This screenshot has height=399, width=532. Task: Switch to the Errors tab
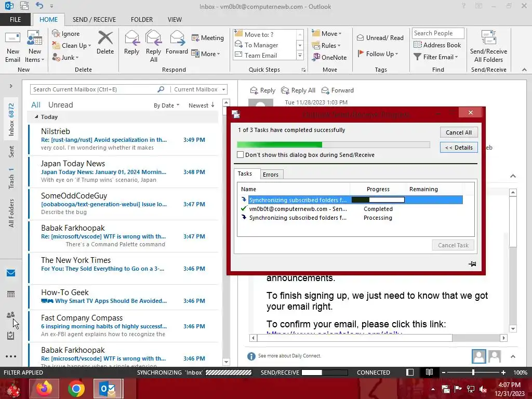(271, 175)
